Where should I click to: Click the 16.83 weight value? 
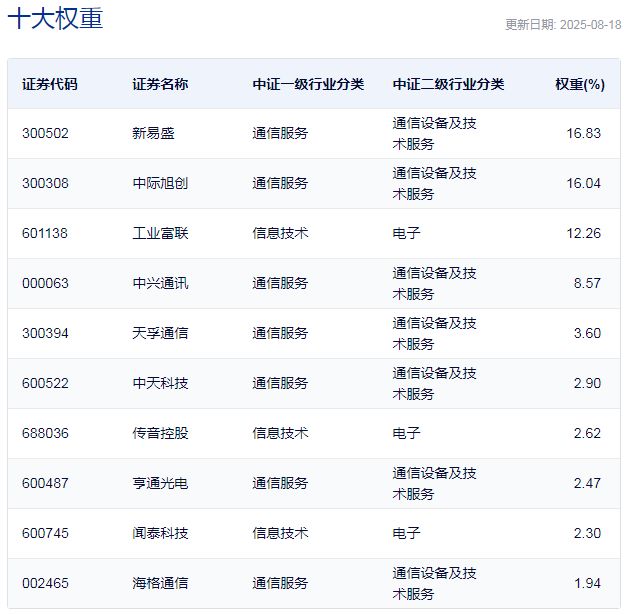click(x=583, y=133)
